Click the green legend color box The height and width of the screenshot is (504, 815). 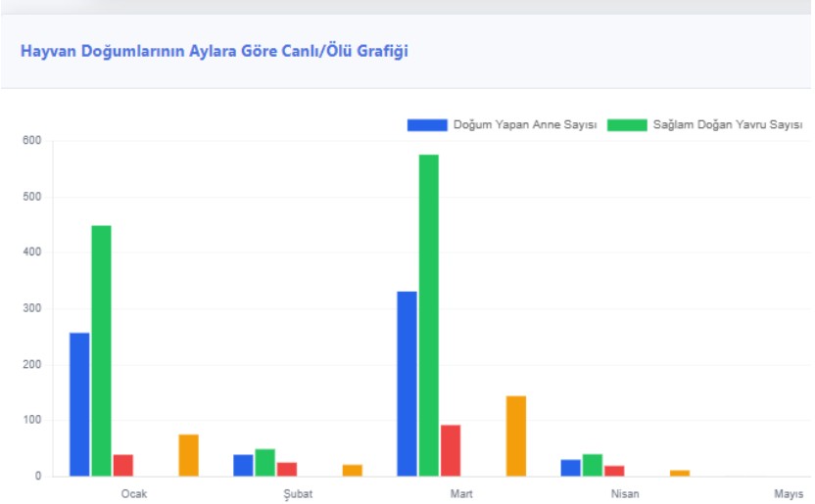(x=627, y=125)
